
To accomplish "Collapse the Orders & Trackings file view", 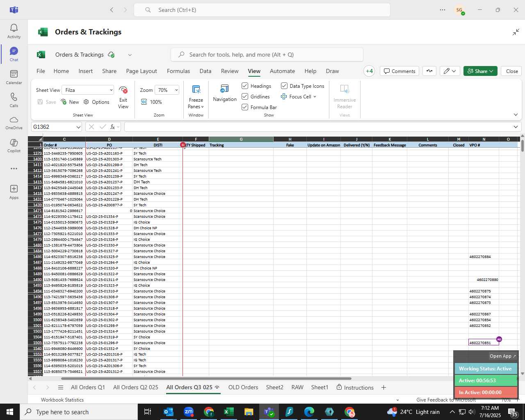I will coord(516,32).
